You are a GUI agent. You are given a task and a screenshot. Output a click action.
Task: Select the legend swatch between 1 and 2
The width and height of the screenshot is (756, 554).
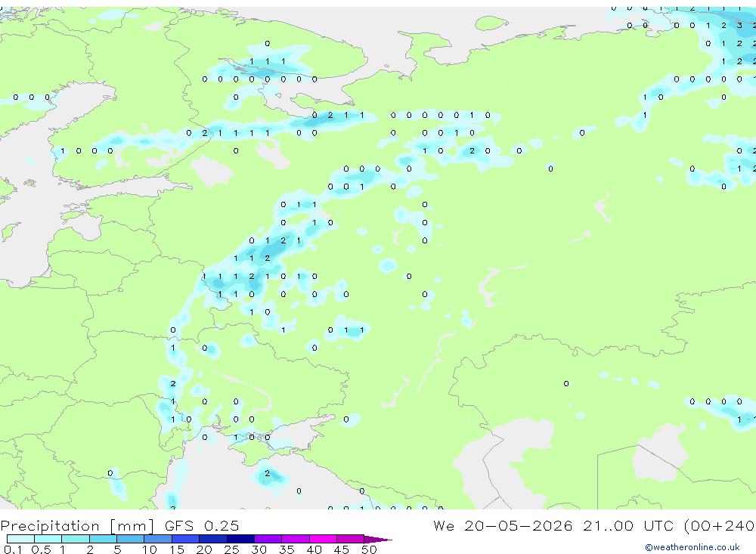pyautogui.click(x=76, y=539)
